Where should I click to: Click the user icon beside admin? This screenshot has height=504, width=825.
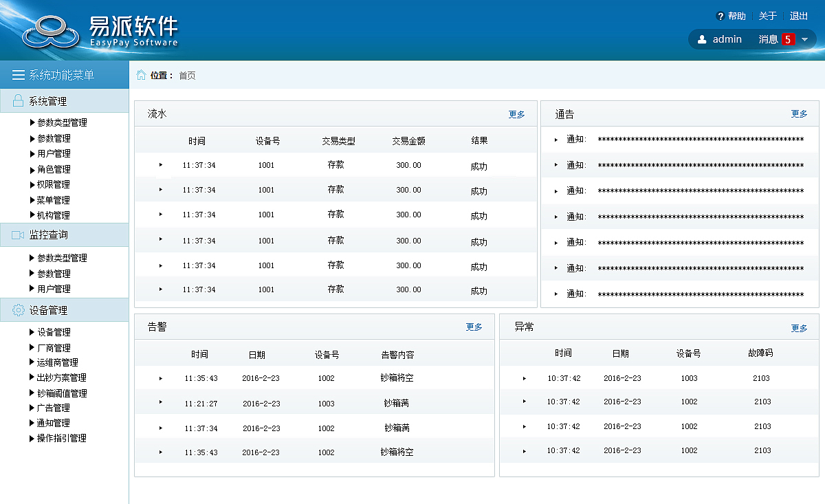point(703,39)
